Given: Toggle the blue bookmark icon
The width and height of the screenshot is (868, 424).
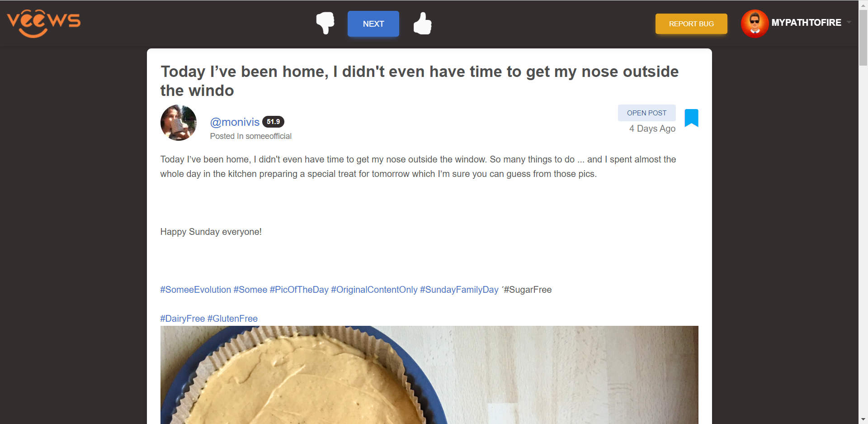Looking at the screenshot, I should 691,118.
